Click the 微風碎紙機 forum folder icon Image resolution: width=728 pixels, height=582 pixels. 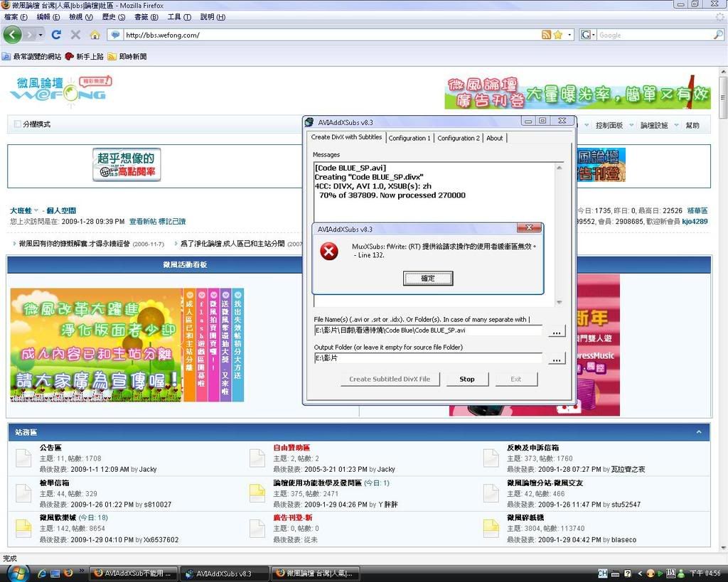(x=491, y=528)
